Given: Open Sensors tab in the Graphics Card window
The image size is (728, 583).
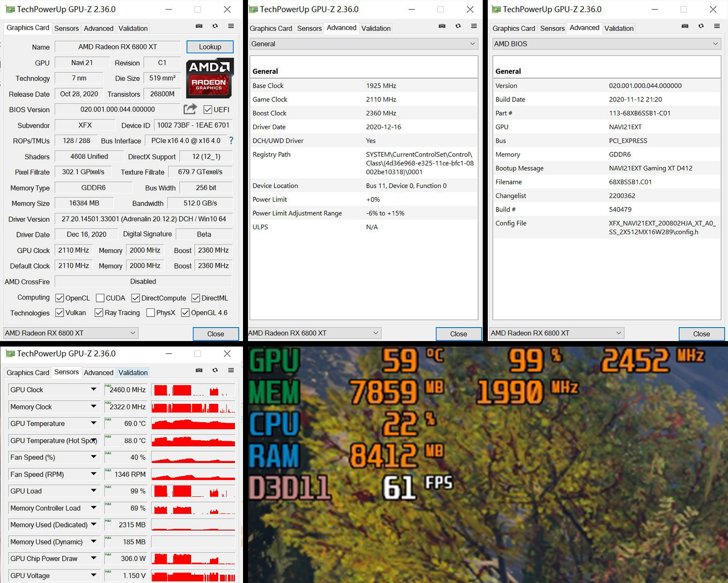Looking at the screenshot, I should point(66,28).
